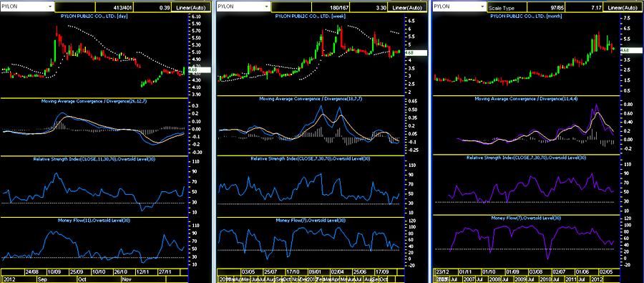Open the PYLON symbol dropdown in daily chart
Screen dimensions: 644x283
click(x=50, y=6)
